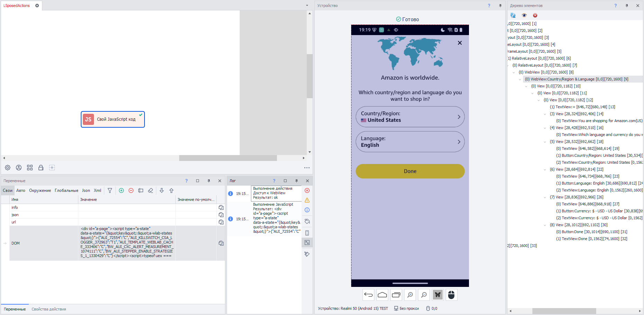The image size is (644, 315).
Task: Click the element tree horizontal scrollbar thumb
Action: (564, 311)
